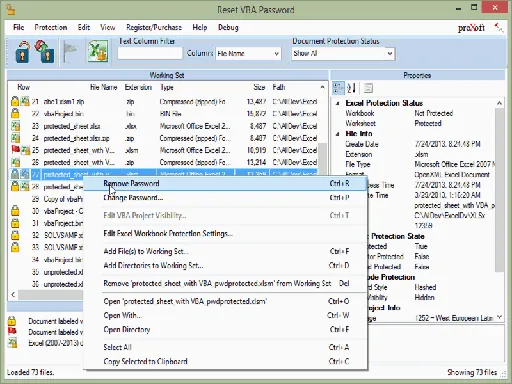
Task: Click the Showing 73 files status text
Action: coord(472,372)
